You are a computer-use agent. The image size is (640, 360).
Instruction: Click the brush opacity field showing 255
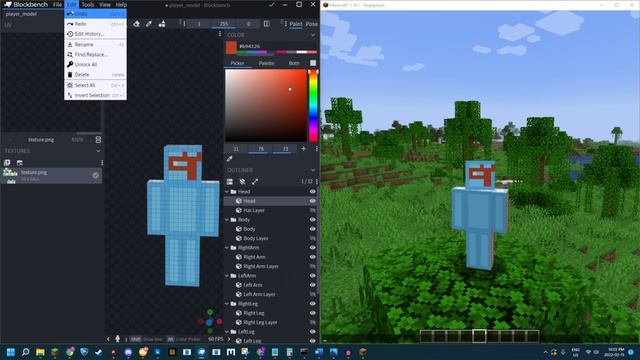tap(224, 24)
